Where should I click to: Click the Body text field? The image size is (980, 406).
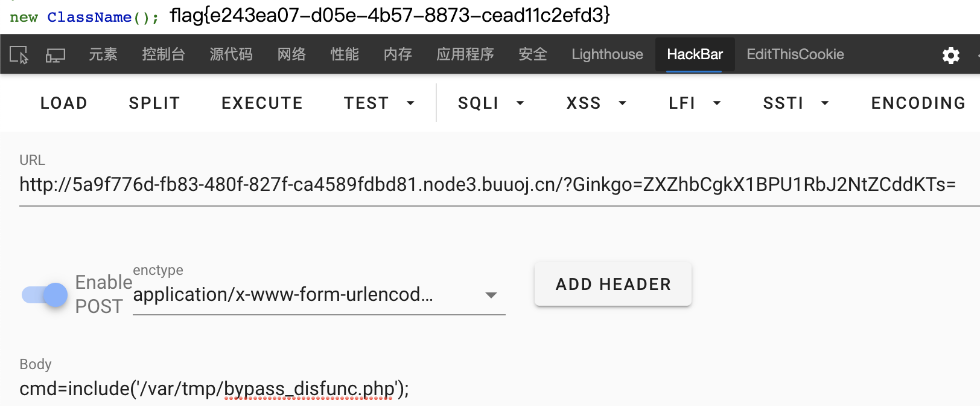pyautogui.click(x=500, y=388)
